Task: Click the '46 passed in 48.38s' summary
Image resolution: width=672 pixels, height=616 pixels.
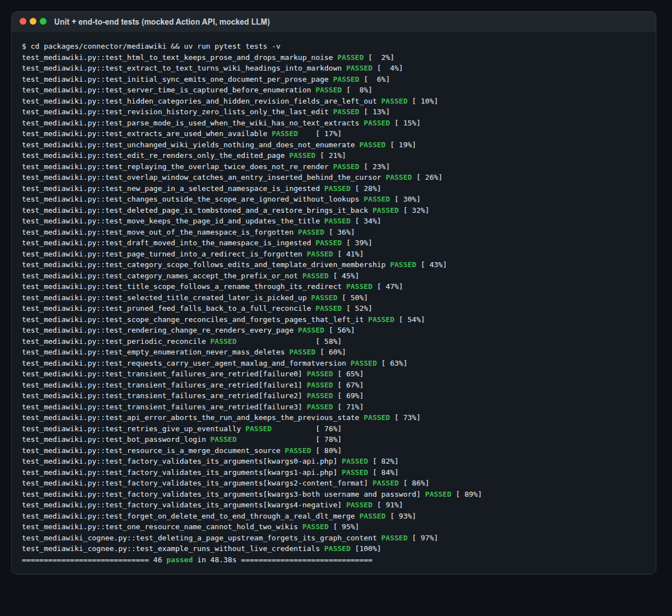Action: coord(195,560)
